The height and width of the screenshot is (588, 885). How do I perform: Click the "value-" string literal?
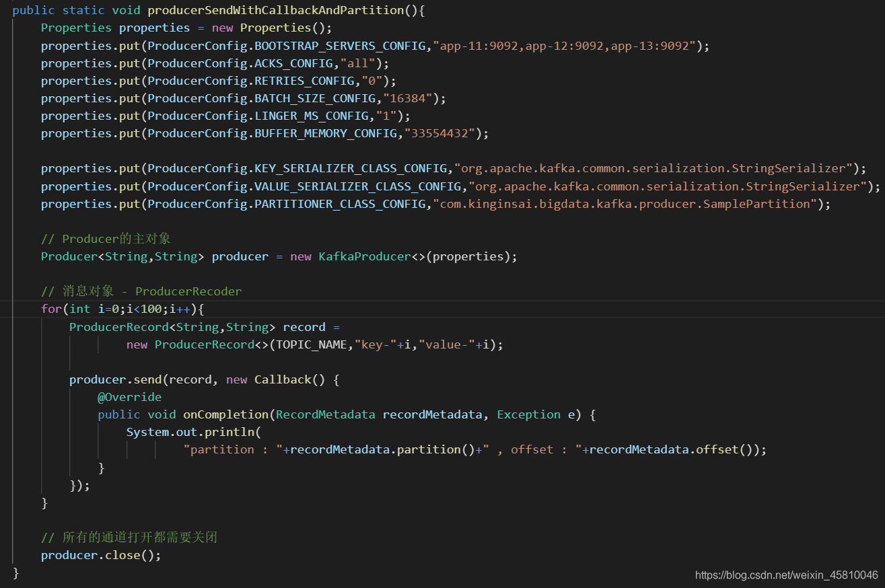(447, 344)
